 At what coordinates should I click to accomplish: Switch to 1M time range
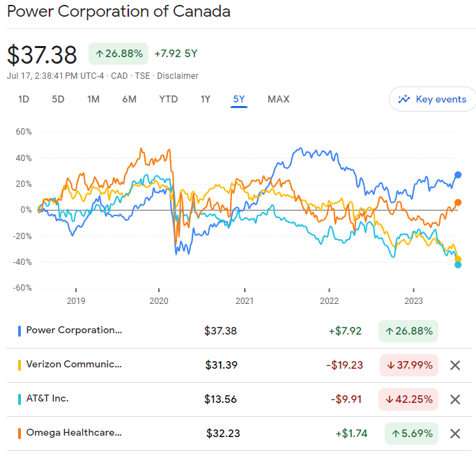tap(93, 99)
